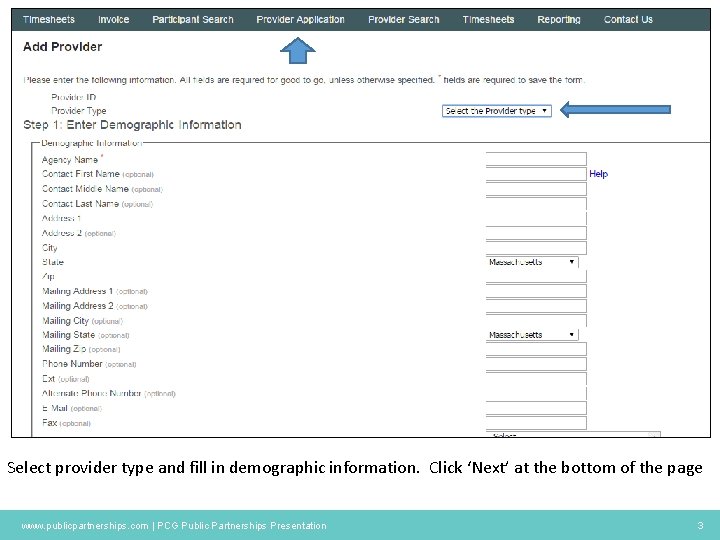Focus the Mailing Address 1 field
720x540 pixels.
536,291
